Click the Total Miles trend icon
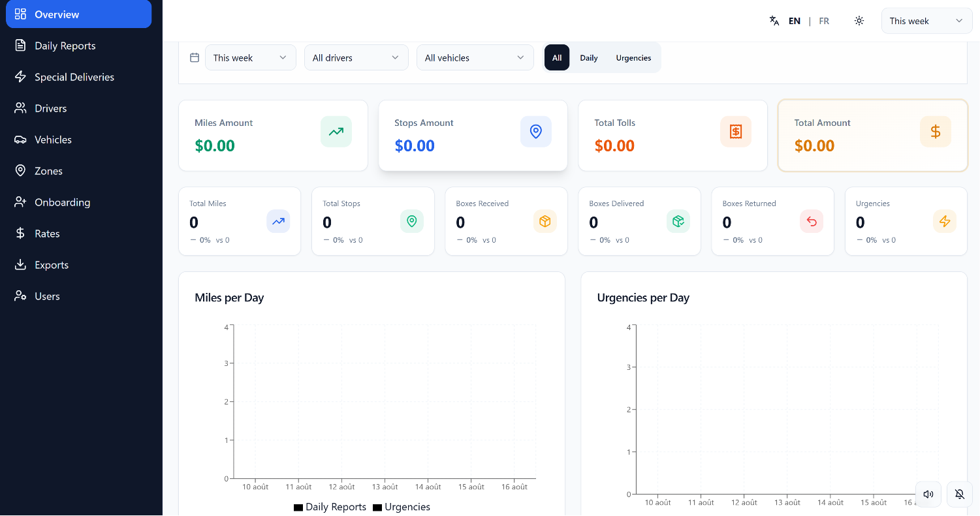This screenshot has height=516, width=980. (279, 222)
